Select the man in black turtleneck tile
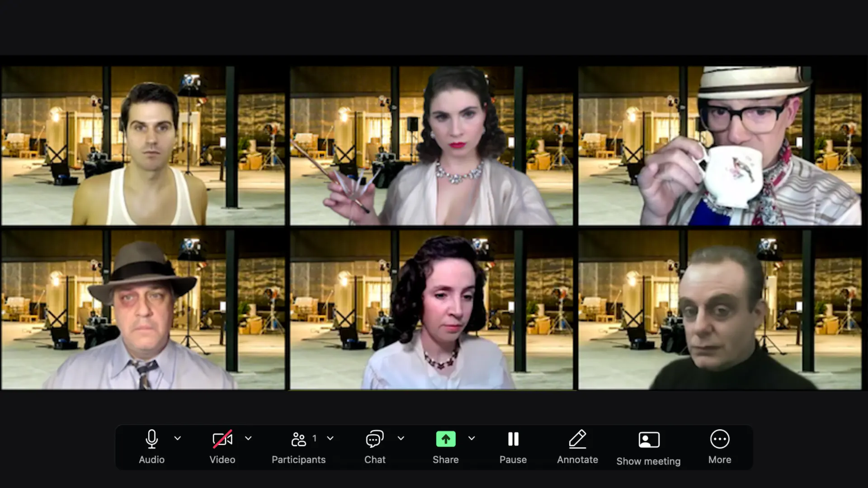The image size is (868, 488). (720, 310)
